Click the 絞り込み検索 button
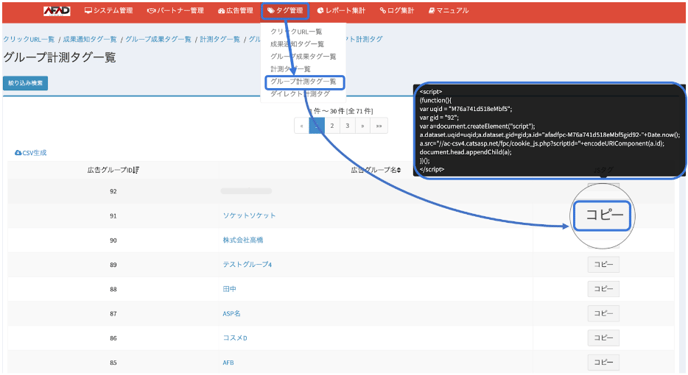The image size is (688, 375). click(25, 83)
